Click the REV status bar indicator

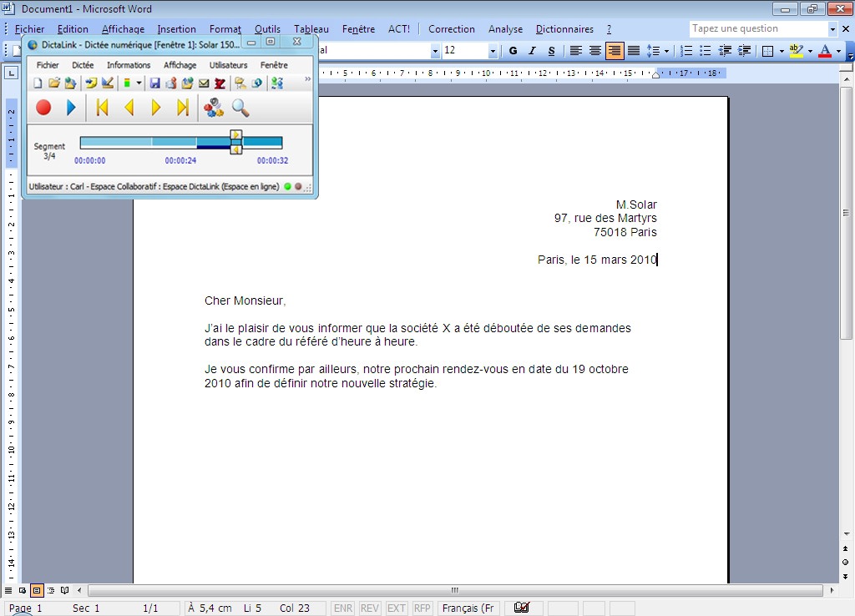pyautogui.click(x=369, y=608)
